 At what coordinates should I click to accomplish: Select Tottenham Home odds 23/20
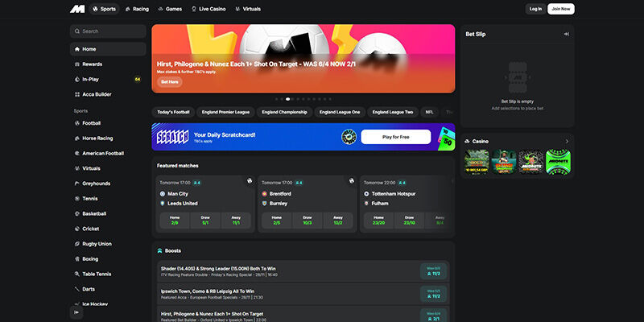[379, 221]
